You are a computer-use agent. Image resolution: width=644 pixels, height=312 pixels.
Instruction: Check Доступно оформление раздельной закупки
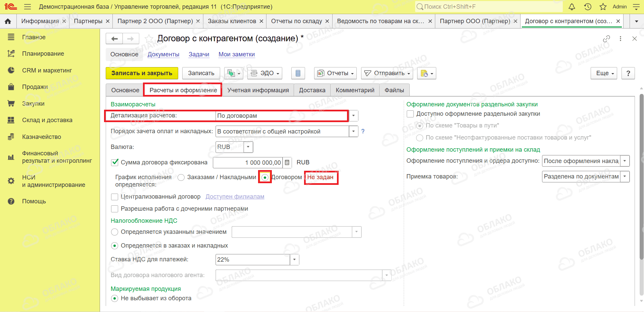(x=410, y=114)
